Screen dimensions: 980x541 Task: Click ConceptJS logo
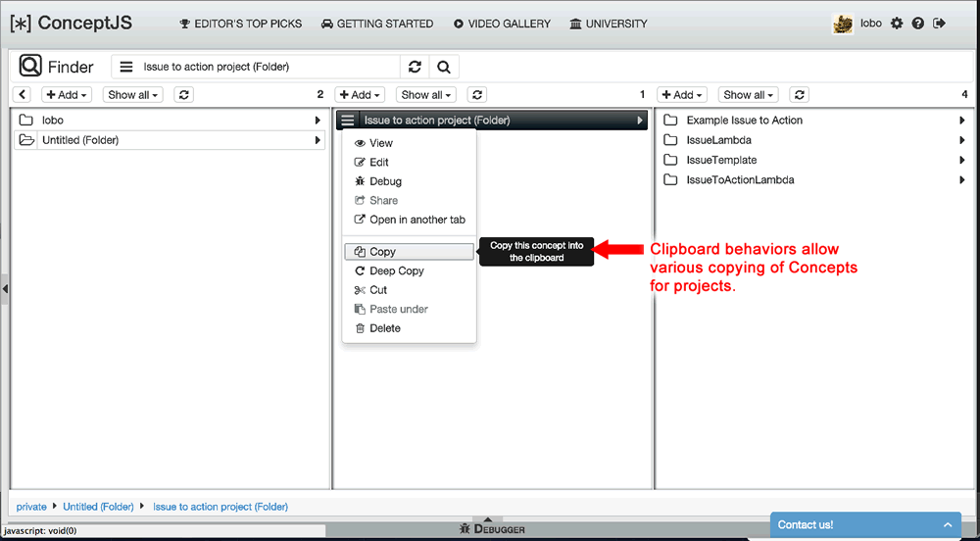(x=71, y=24)
